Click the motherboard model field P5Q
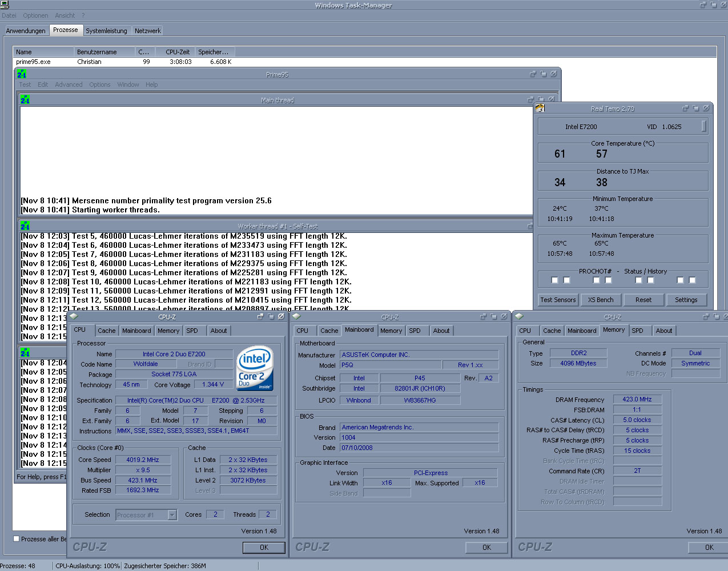728x571 pixels. 391,365
